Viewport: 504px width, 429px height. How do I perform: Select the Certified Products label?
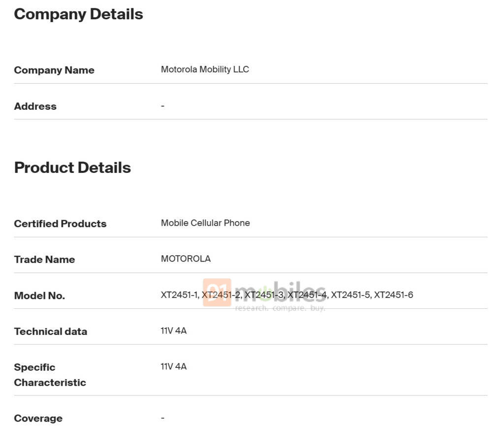[x=60, y=224]
